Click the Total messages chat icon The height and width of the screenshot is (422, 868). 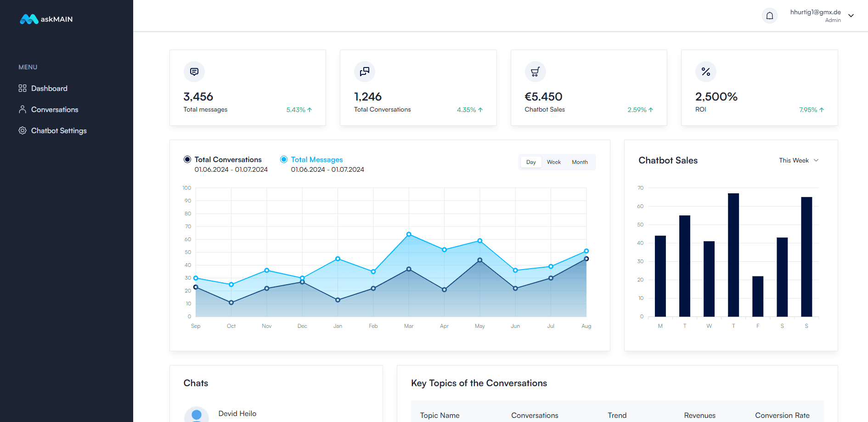tap(194, 72)
